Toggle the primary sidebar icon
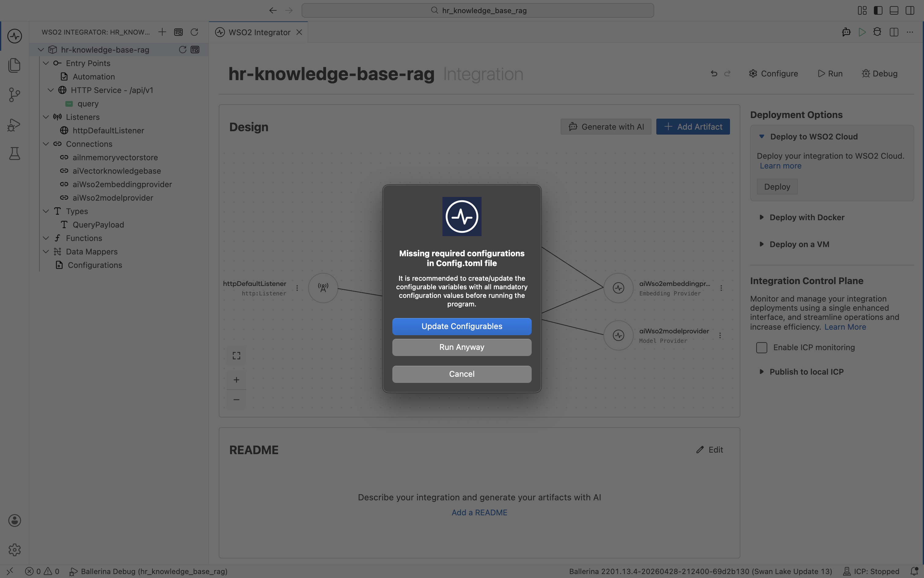The width and height of the screenshot is (924, 578). pyautogui.click(x=878, y=10)
